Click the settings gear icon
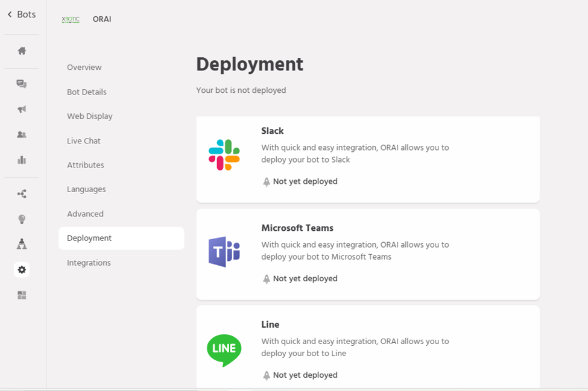 pyautogui.click(x=22, y=270)
